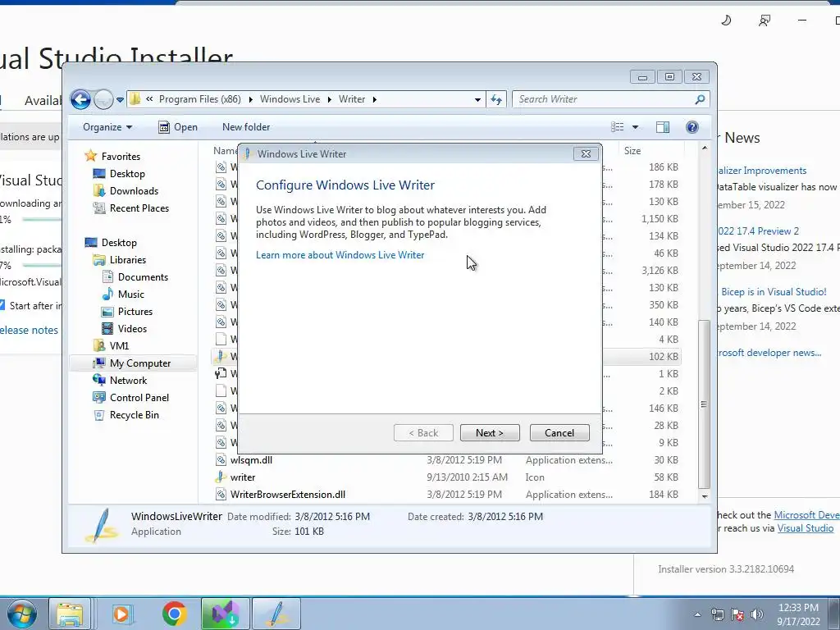Viewport: 840px width, 630px height.
Task: Open the Organize menu
Action: [x=107, y=127]
